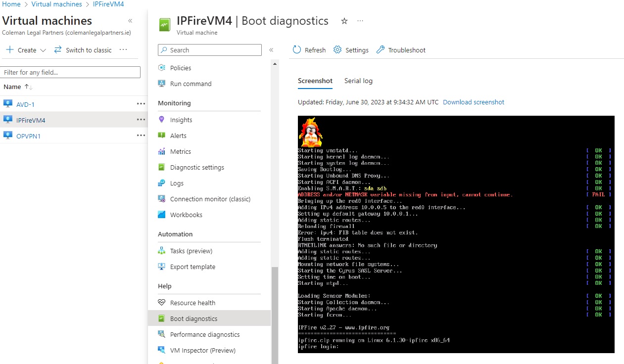Click the boot console screenshot image
Image resolution: width=624 pixels, height=364 pixels.
click(x=456, y=234)
